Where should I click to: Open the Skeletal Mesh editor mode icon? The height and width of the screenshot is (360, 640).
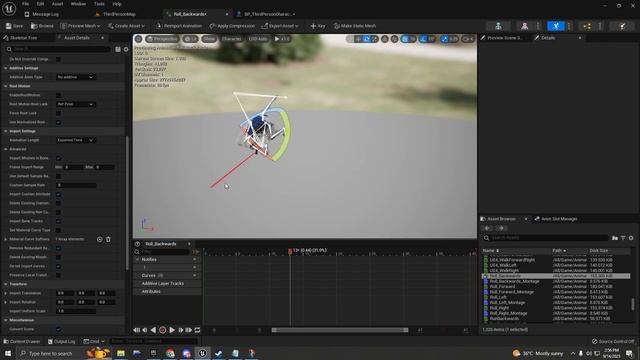(524, 26)
